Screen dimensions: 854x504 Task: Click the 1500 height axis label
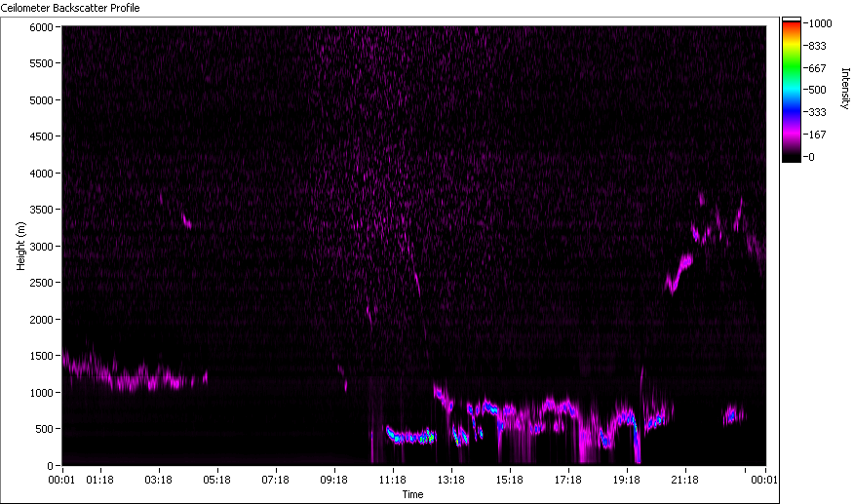tap(41, 356)
